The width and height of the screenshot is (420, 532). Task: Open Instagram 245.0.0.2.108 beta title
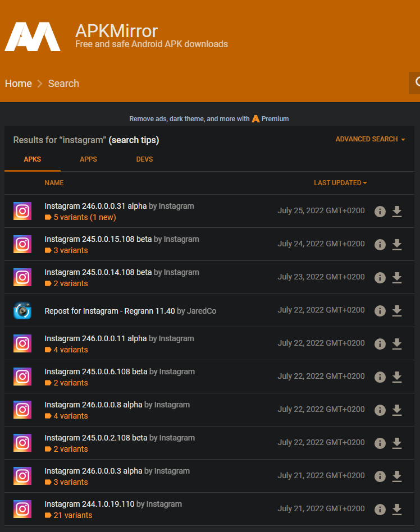[x=96, y=438]
